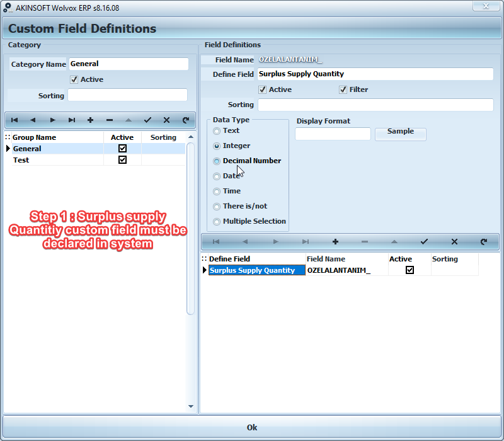This screenshot has height=441, width=504.
Task: Click the category list scroll down arrow
Action: pos(191,406)
